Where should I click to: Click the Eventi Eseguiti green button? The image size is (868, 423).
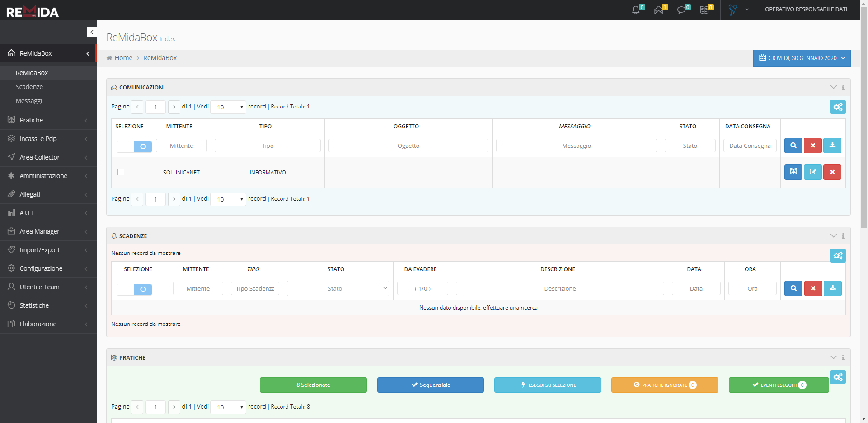[x=779, y=385]
